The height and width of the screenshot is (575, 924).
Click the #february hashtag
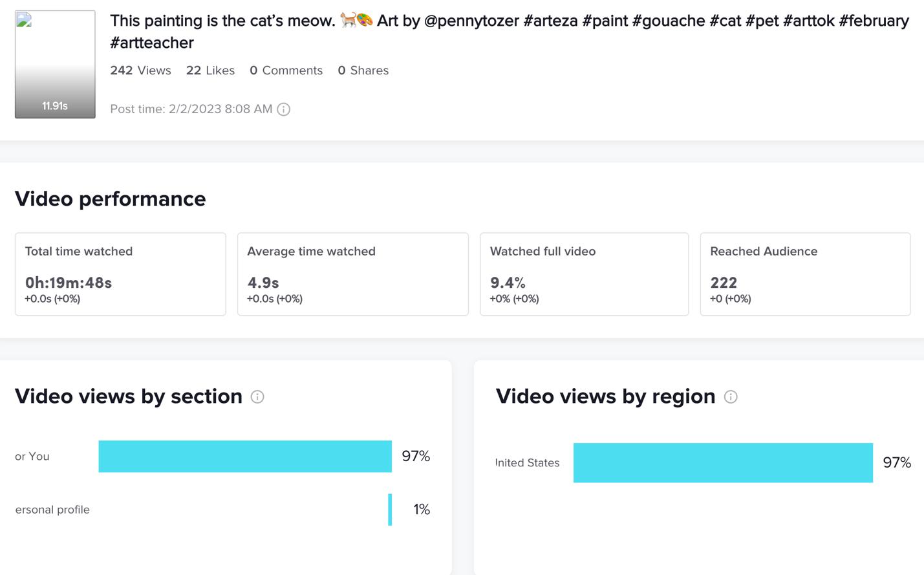(874, 21)
